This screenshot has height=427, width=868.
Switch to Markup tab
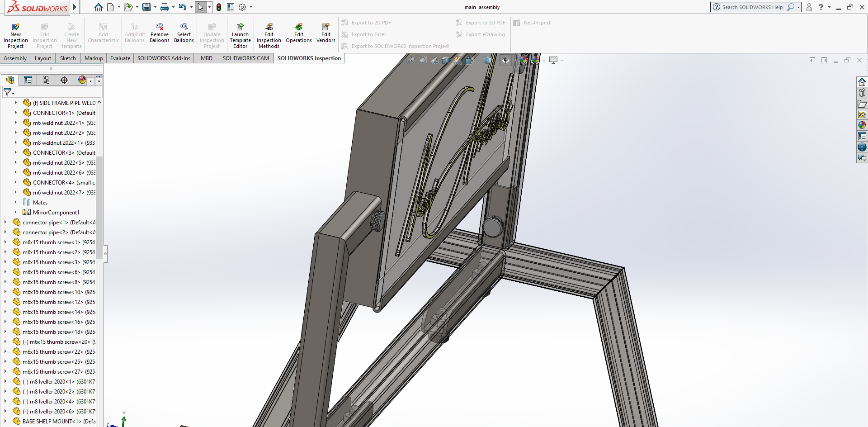click(x=94, y=58)
